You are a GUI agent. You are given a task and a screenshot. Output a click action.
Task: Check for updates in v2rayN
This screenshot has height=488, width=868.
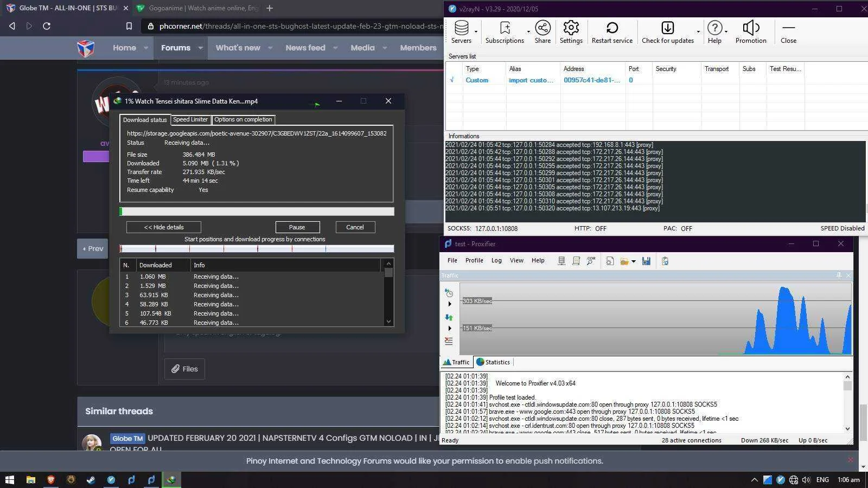pyautogui.click(x=668, y=32)
